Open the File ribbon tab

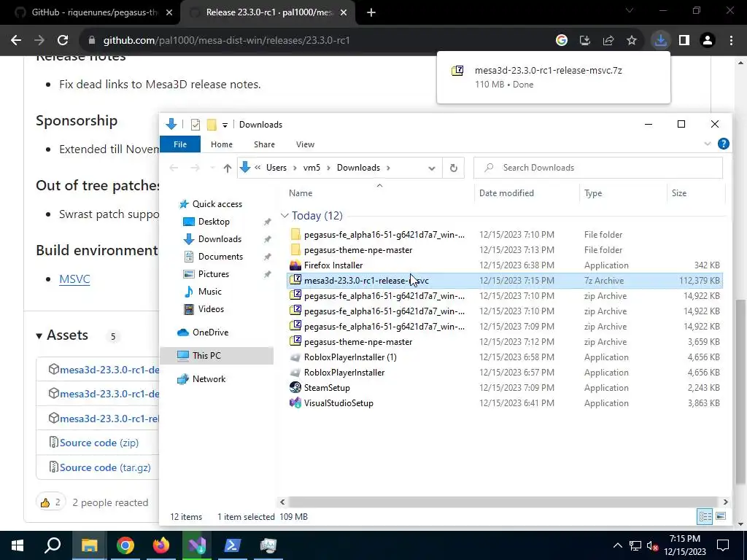click(x=180, y=144)
